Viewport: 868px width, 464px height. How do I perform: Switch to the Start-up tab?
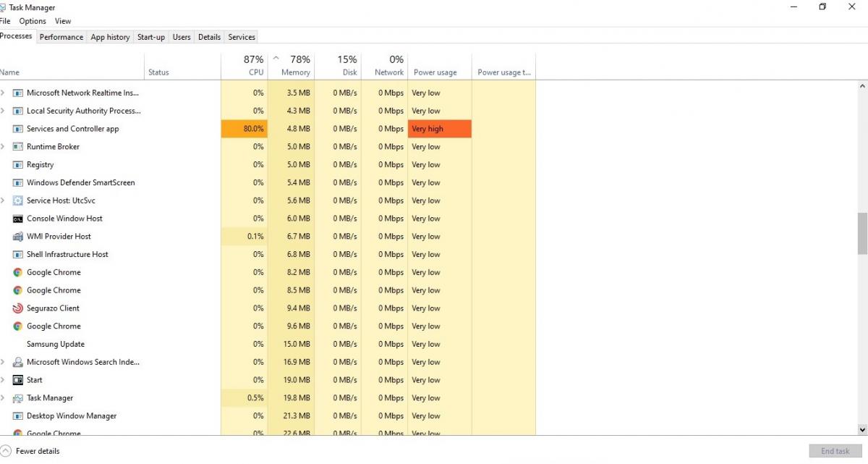pos(151,37)
